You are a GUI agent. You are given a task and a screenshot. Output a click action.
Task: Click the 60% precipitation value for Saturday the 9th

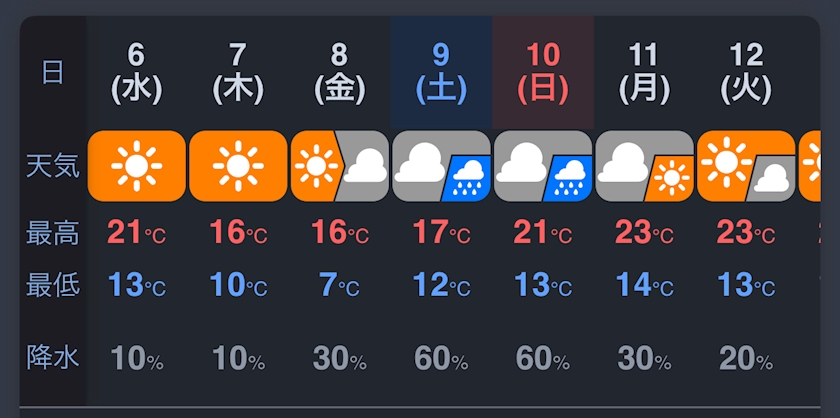[441, 357]
